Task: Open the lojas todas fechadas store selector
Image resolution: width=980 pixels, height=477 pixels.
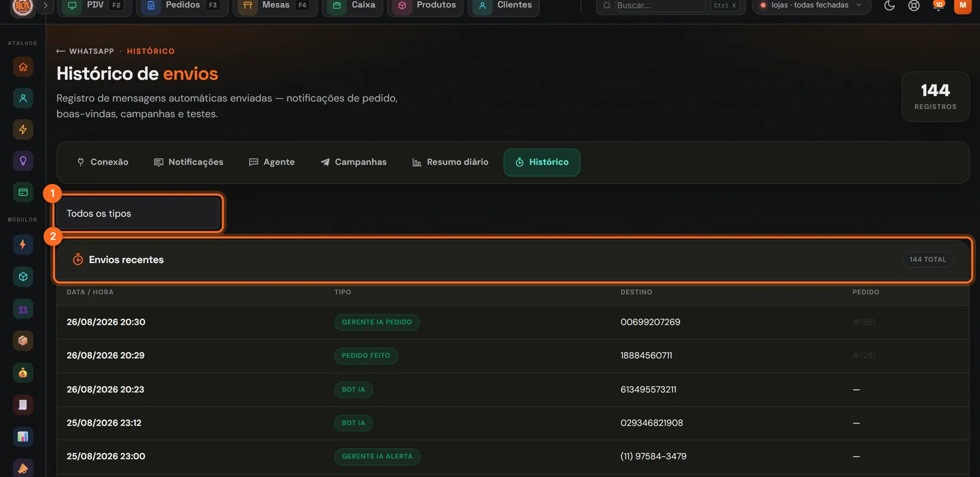Action: tap(812, 6)
